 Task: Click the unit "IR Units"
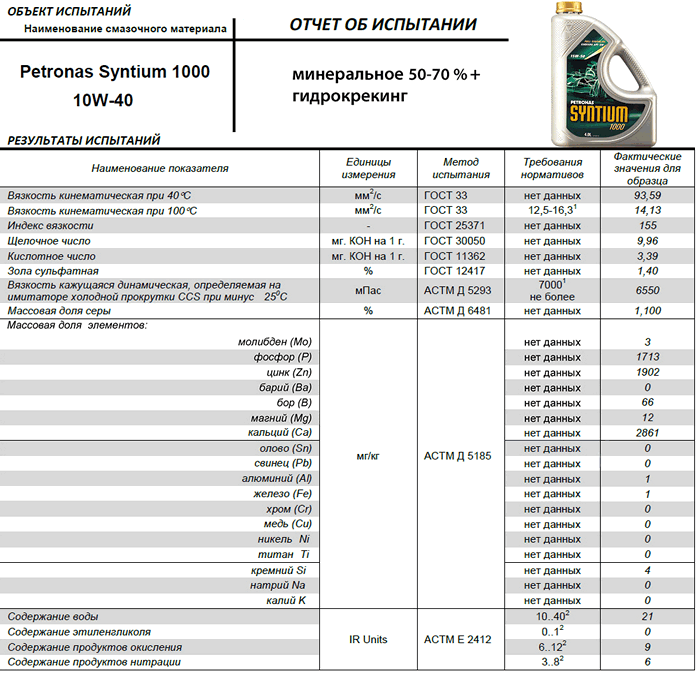point(368,640)
